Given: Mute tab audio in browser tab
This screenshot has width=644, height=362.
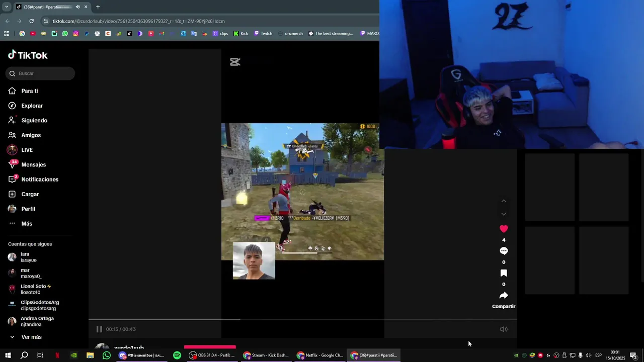Looking at the screenshot, I should pyautogui.click(x=77, y=7).
